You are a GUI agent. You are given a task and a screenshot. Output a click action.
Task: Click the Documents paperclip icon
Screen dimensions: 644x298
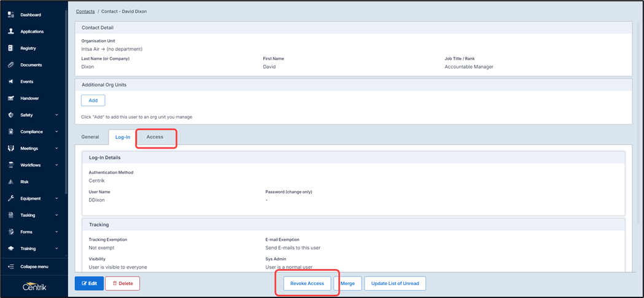click(x=11, y=65)
